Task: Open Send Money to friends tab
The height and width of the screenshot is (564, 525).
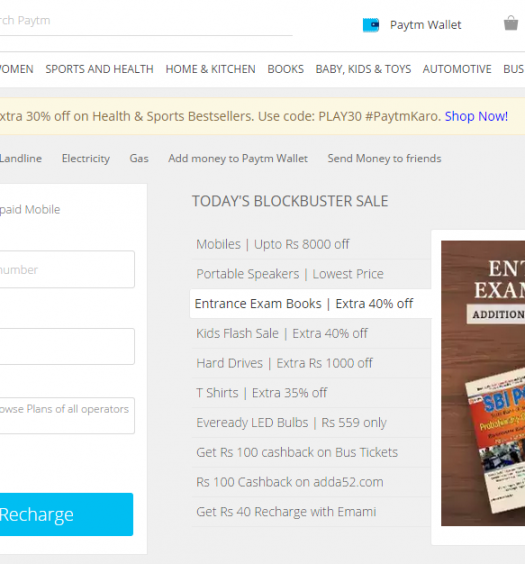Action: pos(384,158)
